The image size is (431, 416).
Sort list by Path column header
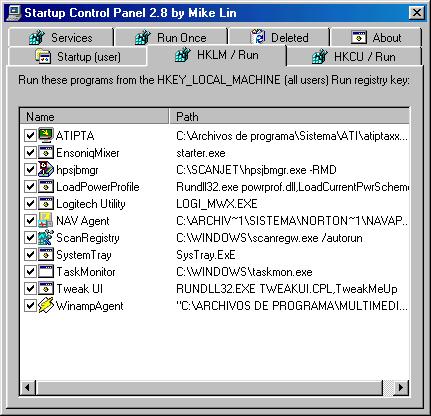(289, 117)
